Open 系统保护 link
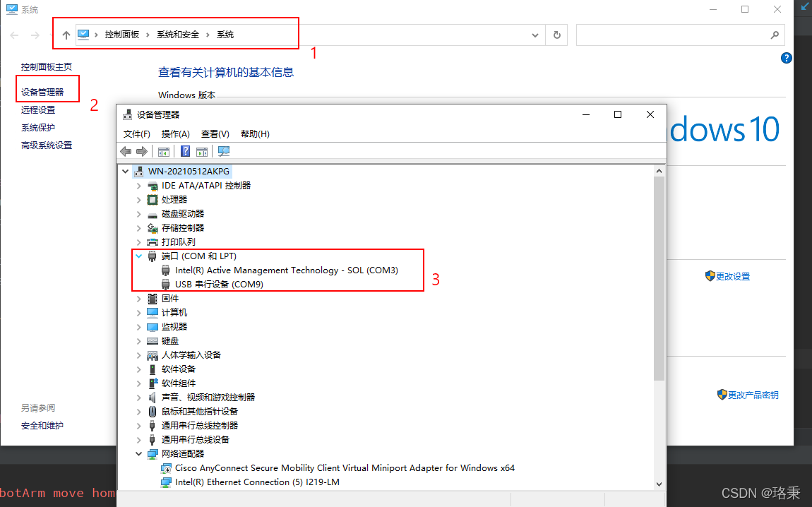Image resolution: width=812 pixels, height=507 pixels. coord(38,127)
